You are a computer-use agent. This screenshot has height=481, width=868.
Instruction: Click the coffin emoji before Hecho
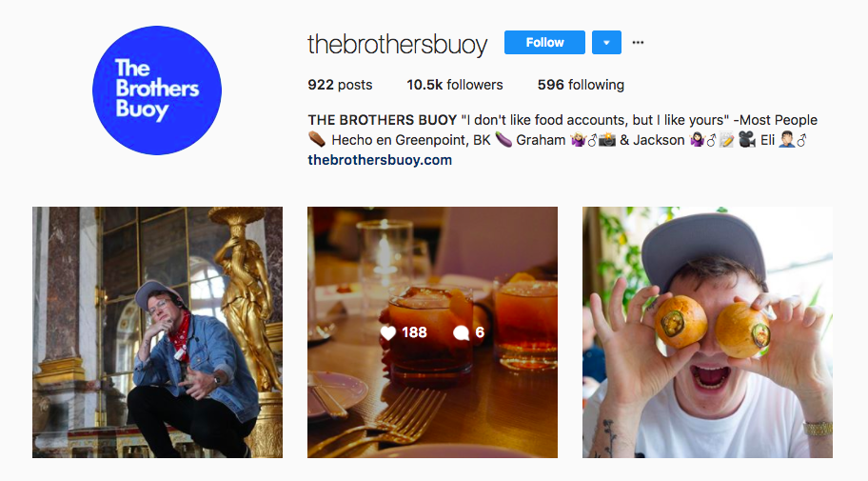point(317,140)
